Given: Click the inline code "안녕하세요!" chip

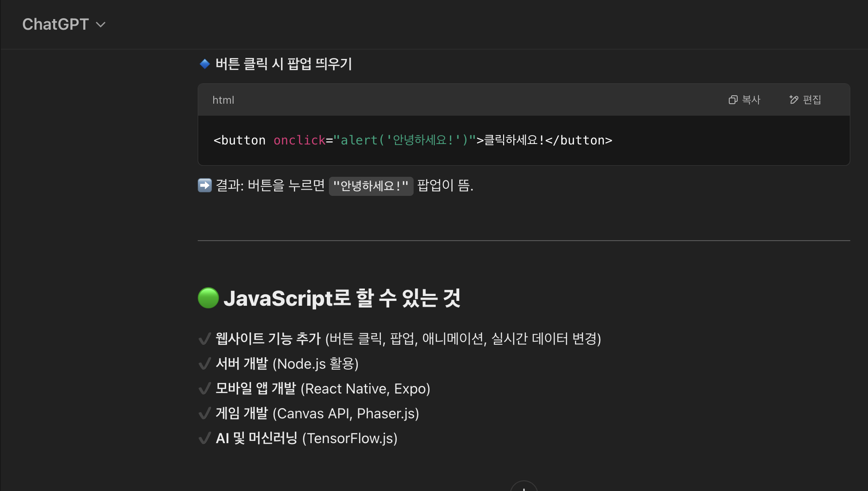Looking at the screenshot, I should point(371,186).
